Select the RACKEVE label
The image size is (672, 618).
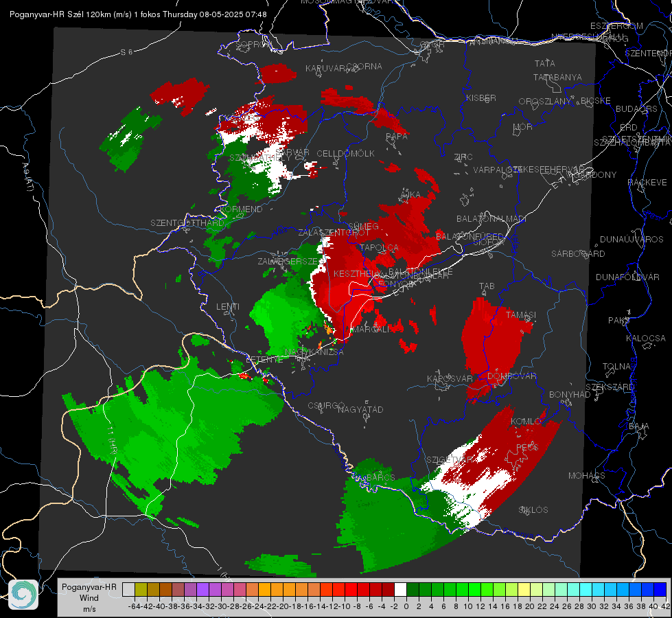coord(647,182)
